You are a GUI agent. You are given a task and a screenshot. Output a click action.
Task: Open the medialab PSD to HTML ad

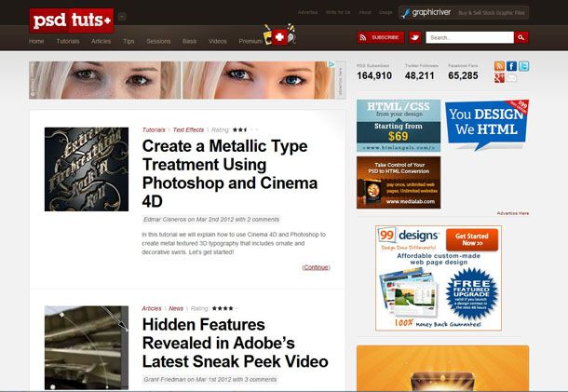[x=399, y=182]
